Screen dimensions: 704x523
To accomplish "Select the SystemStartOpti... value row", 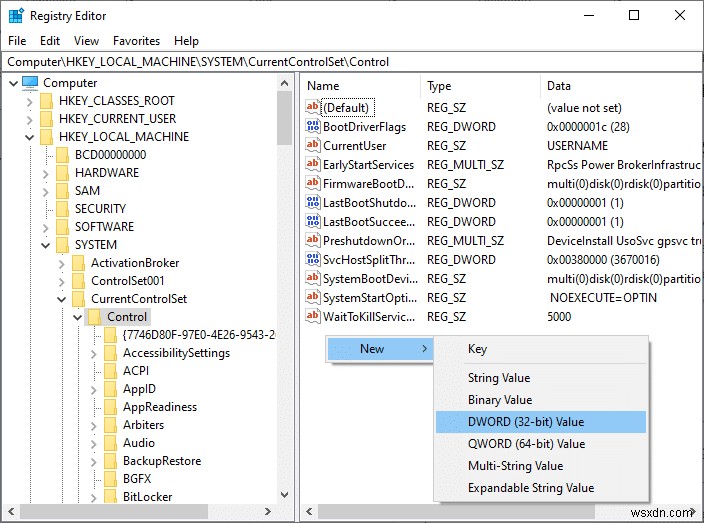I will (502, 297).
